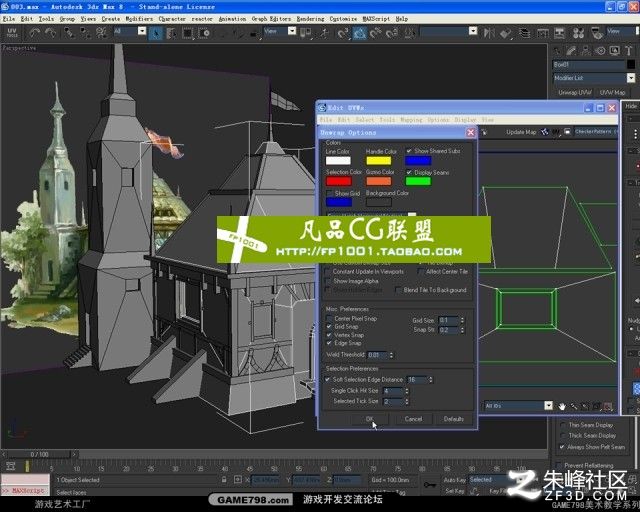Click OK in Unwrap Options dialog
Viewport: 640px width, 512px height.
pos(370,419)
